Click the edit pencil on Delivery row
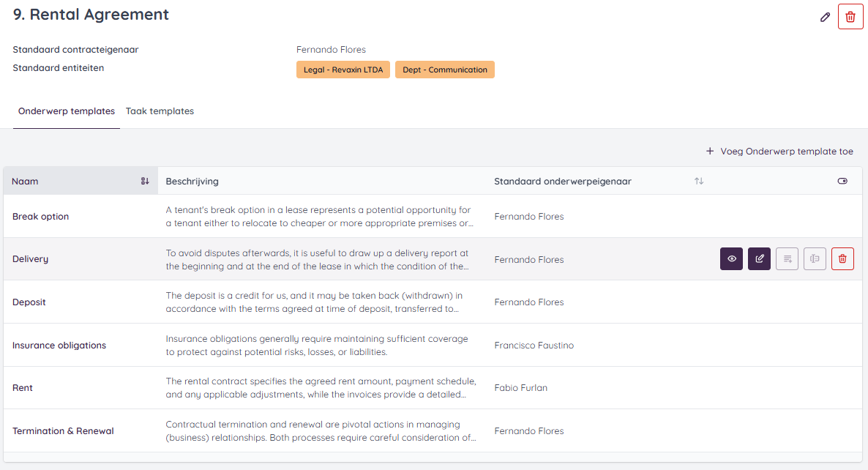The height and width of the screenshot is (470, 868). [x=759, y=258]
